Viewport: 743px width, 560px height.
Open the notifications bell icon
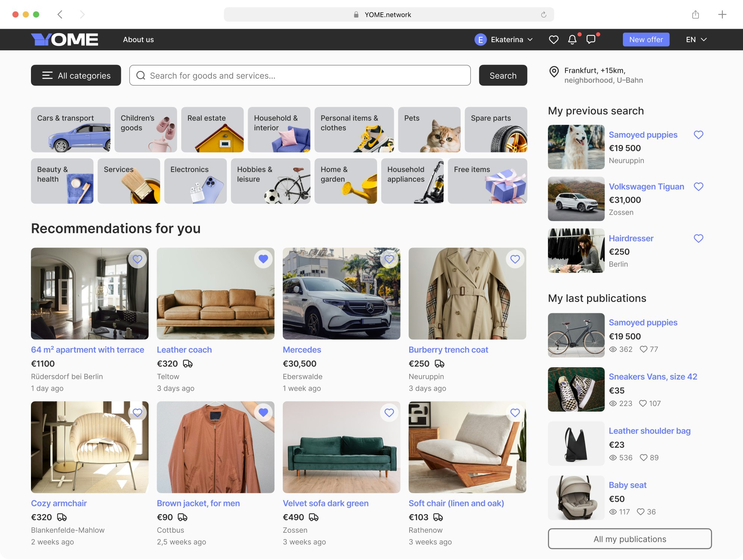[x=572, y=40]
